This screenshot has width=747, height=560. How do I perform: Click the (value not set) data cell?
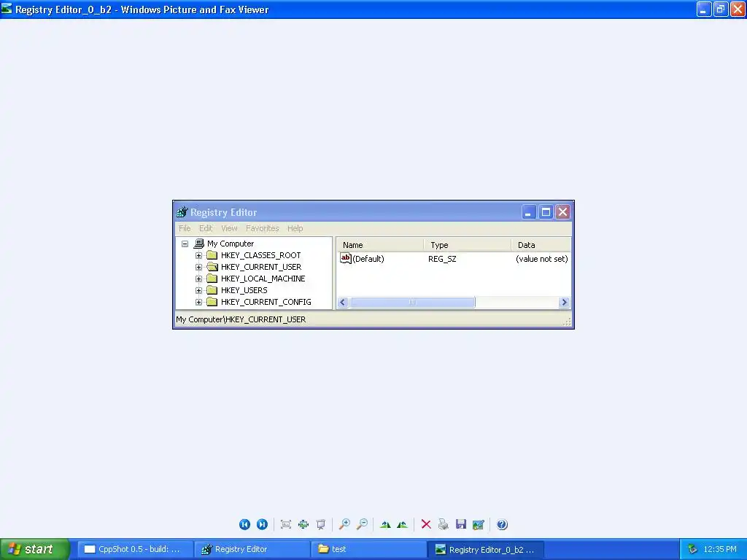pos(542,259)
